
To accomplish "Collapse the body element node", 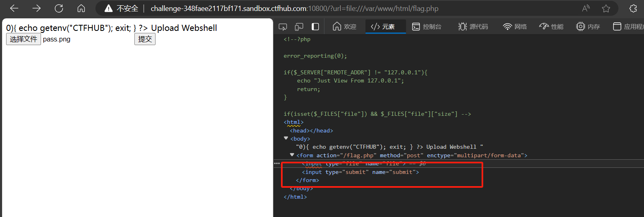I will [286, 138].
